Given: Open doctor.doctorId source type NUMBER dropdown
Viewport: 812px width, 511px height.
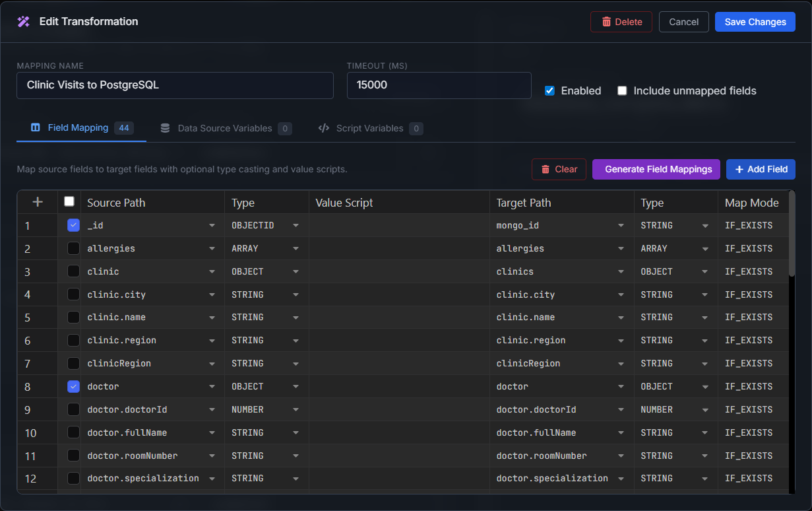Looking at the screenshot, I should point(296,410).
